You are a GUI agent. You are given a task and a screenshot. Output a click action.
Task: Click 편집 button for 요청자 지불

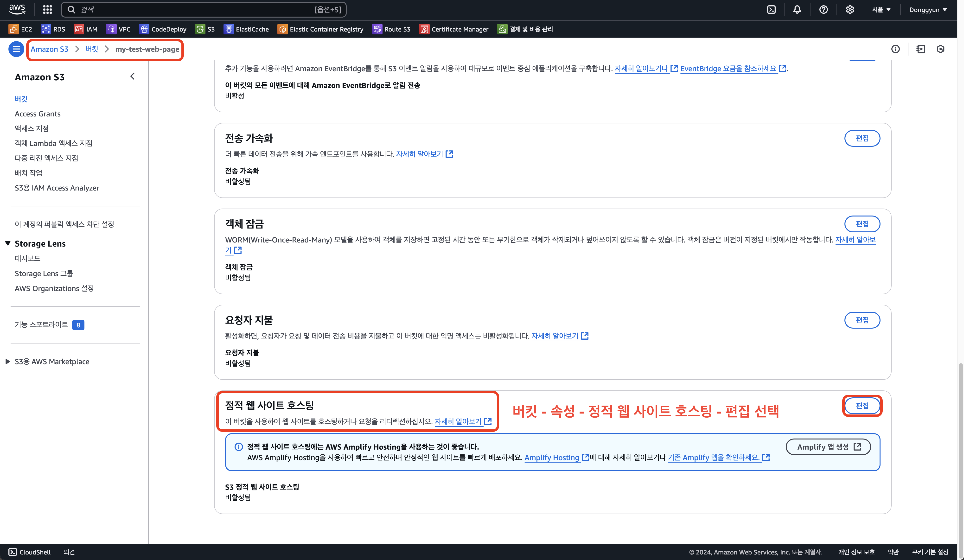click(x=862, y=320)
